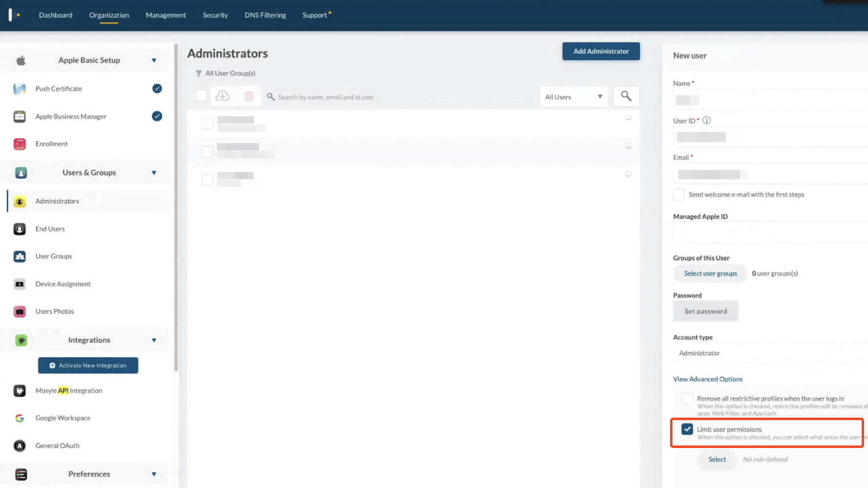Click the Set password button
868x488 pixels.
[x=706, y=311]
